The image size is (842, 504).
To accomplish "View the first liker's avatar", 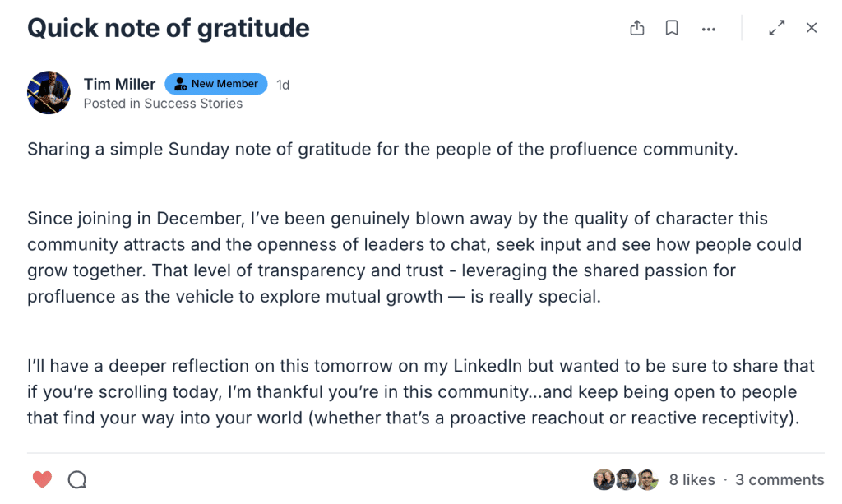I will [x=604, y=479].
